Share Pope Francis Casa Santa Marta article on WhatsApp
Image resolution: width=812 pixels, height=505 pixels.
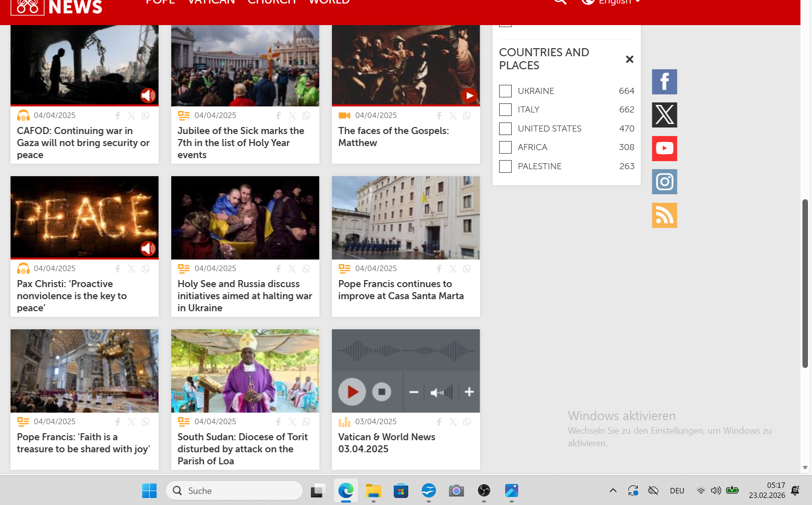(x=467, y=269)
